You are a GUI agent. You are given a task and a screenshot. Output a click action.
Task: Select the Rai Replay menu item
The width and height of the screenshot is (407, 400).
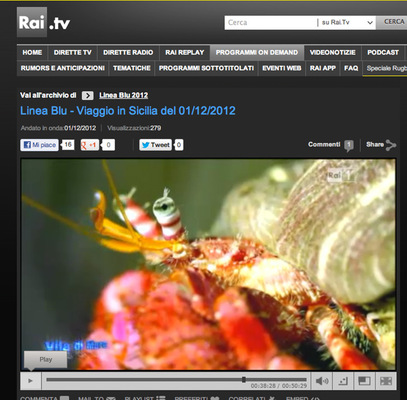185,53
